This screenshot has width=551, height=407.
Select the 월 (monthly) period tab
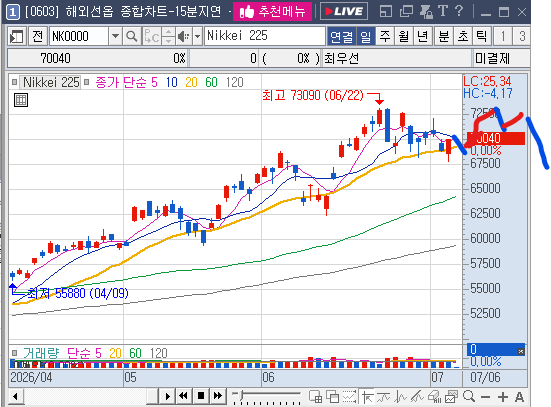point(404,36)
